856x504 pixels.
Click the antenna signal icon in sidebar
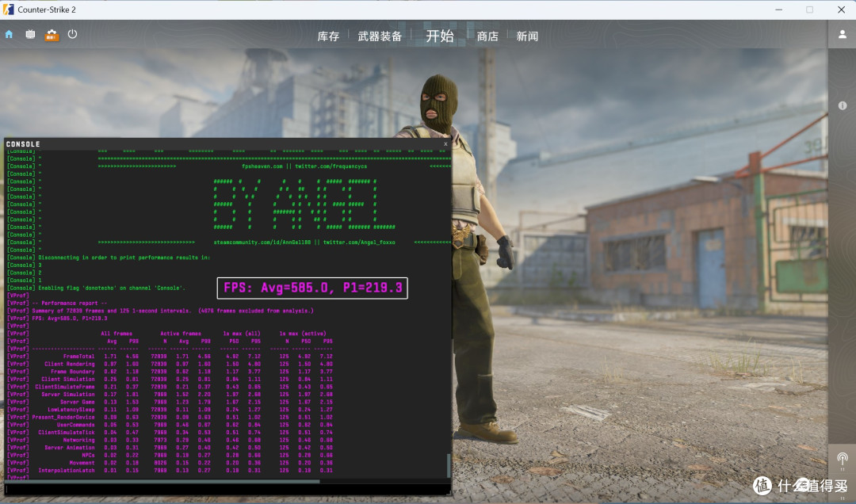click(x=842, y=459)
